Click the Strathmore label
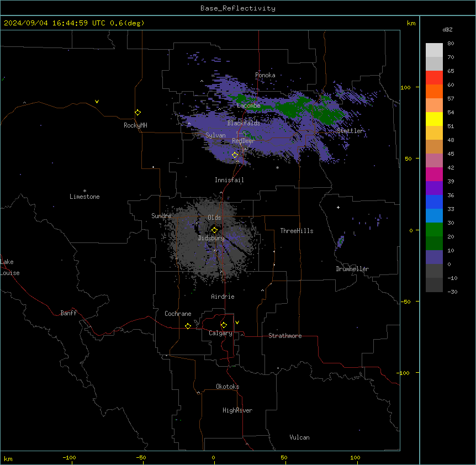Screen dimensions: 476x465 pos(285,336)
